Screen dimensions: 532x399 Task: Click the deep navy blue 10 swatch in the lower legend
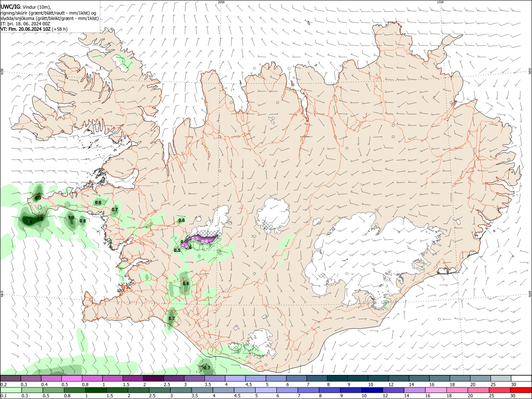pos(372,390)
